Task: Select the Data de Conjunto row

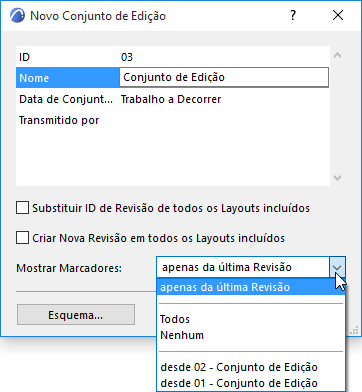Action: point(172,99)
